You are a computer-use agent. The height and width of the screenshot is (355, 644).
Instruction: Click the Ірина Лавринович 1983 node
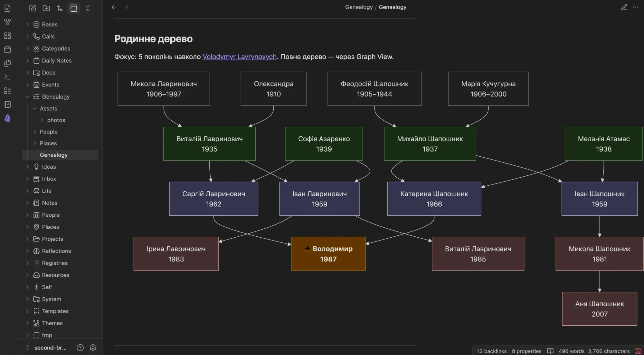click(176, 254)
